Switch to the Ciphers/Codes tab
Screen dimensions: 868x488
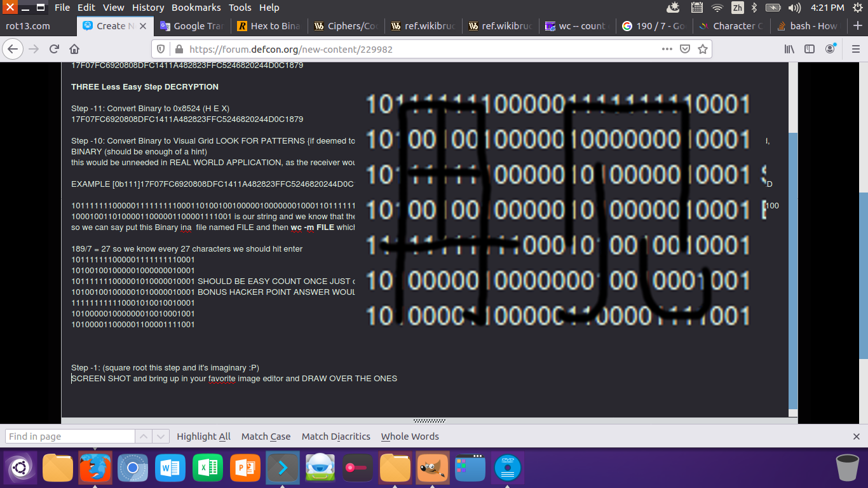coord(346,26)
